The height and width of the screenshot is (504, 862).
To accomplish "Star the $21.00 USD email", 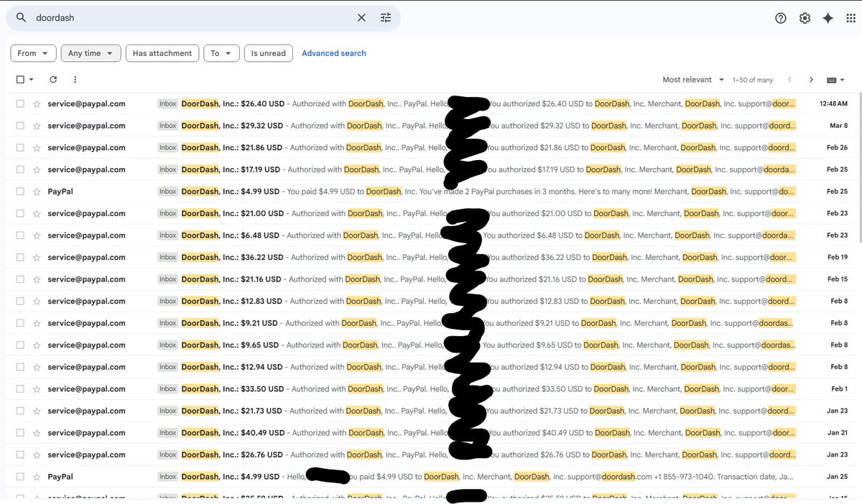I will [37, 213].
